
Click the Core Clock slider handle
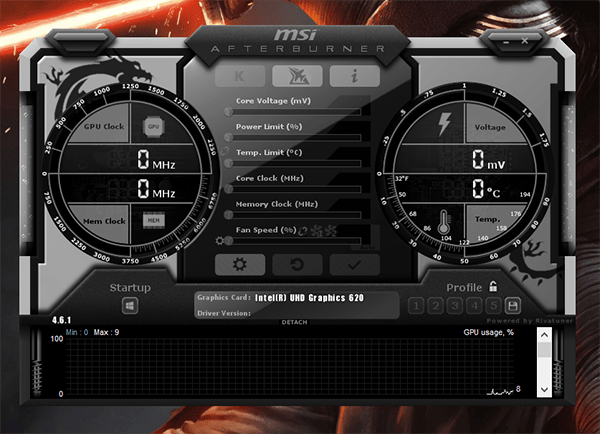coord(229,189)
